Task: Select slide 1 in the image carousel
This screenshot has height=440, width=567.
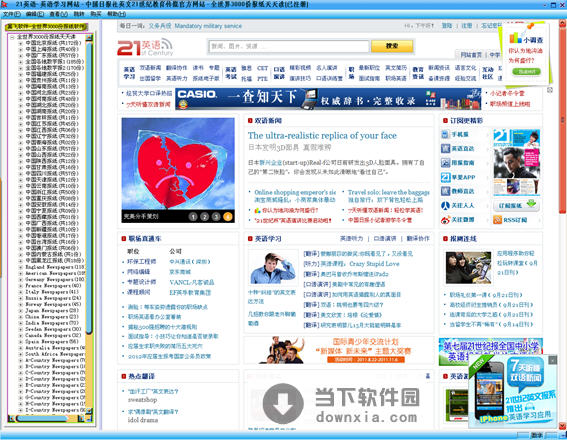Action: (193, 217)
